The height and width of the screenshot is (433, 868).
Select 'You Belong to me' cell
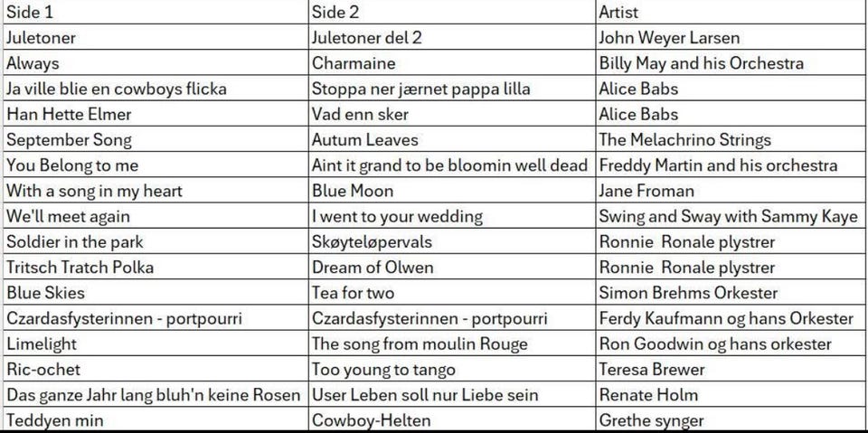pyautogui.click(x=156, y=165)
